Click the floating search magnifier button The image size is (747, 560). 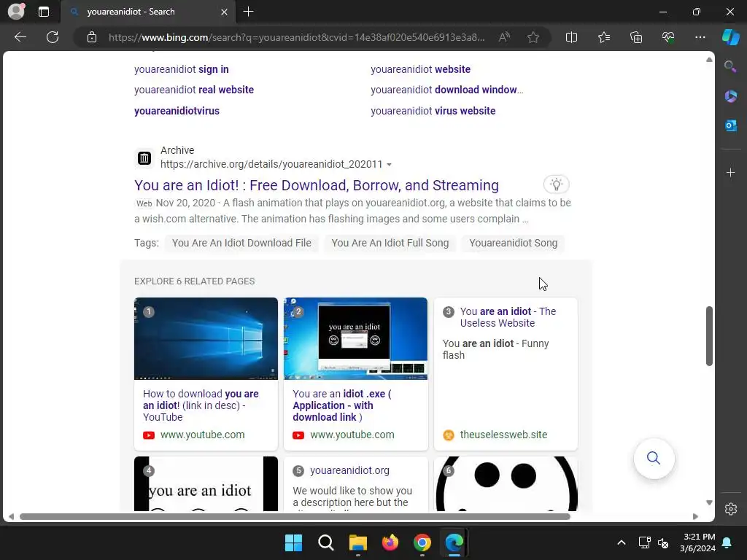click(x=654, y=458)
